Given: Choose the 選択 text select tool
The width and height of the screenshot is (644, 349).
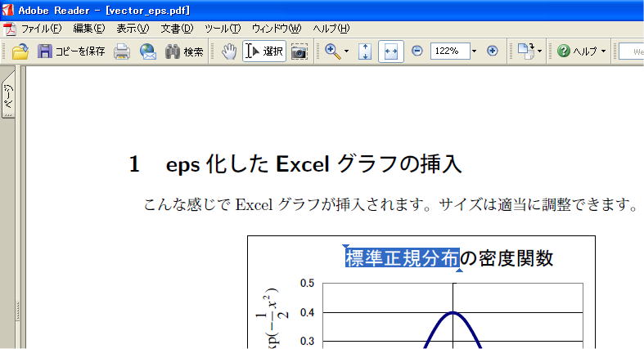Looking at the screenshot, I should click(x=264, y=51).
